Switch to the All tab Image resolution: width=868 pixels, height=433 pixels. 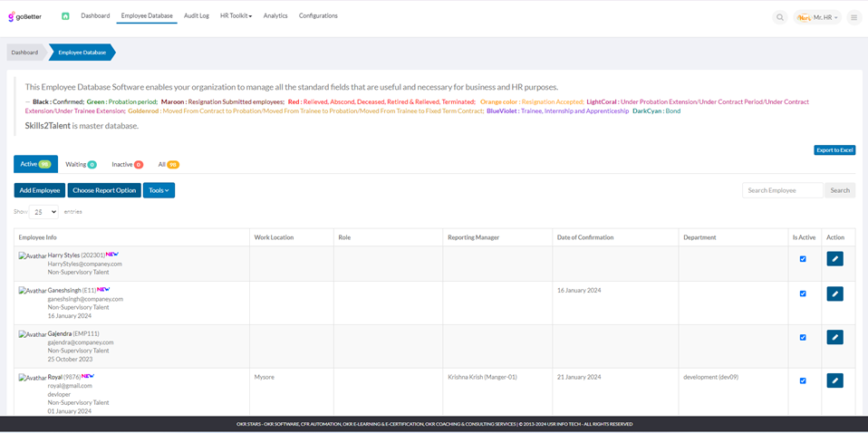click(x=169, y=165)
